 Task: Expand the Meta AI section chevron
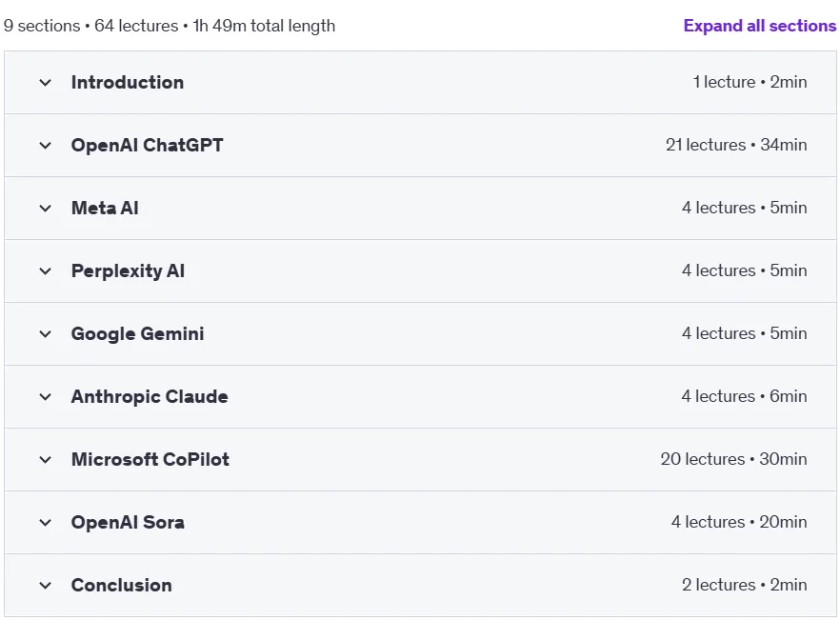[x=46, y=208]
